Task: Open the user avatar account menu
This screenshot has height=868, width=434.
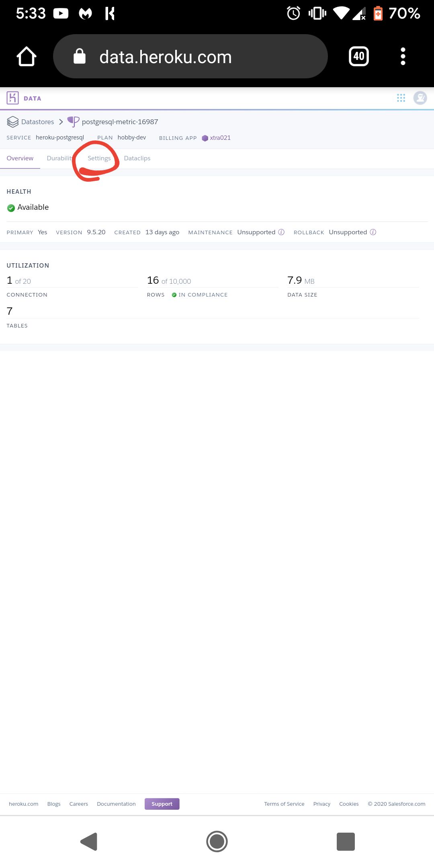Action: tap(420, 98)
